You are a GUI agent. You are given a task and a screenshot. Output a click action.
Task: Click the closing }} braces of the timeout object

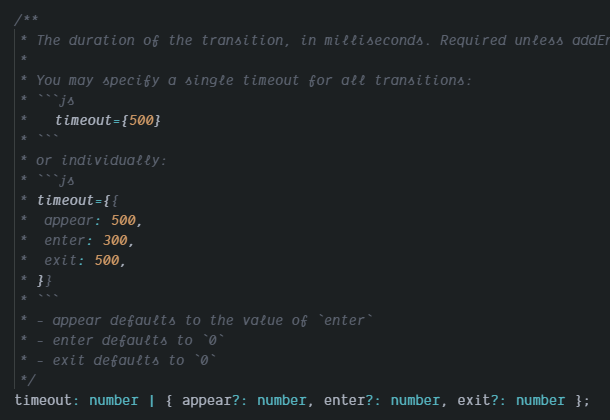pos(44,281)
